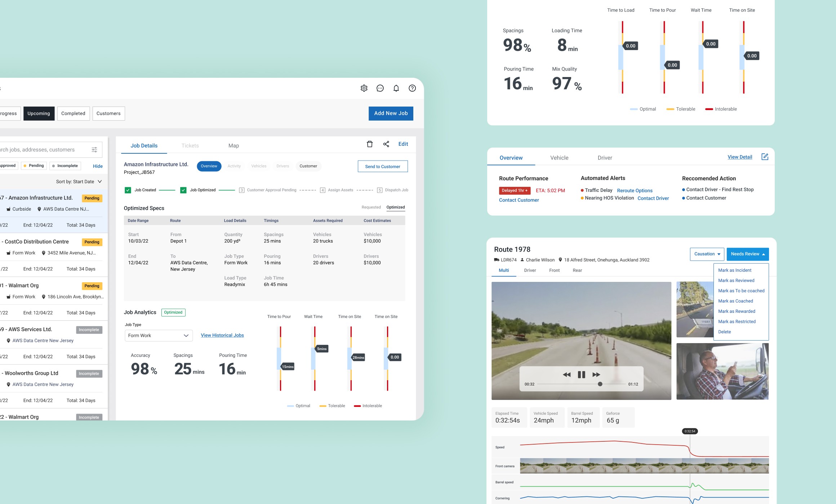The image size is (836, 504).
Task: Open the Job Type Form Work dropdown
Action: 159,336
